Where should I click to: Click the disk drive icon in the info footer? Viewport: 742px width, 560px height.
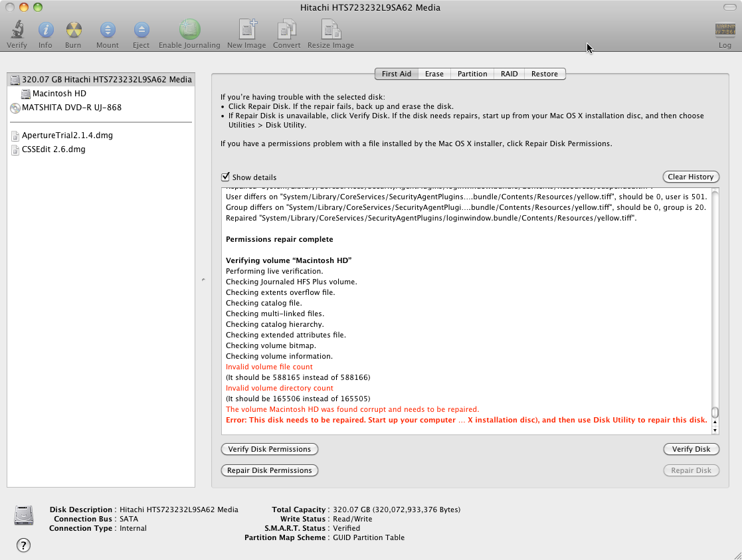(24, 515)
